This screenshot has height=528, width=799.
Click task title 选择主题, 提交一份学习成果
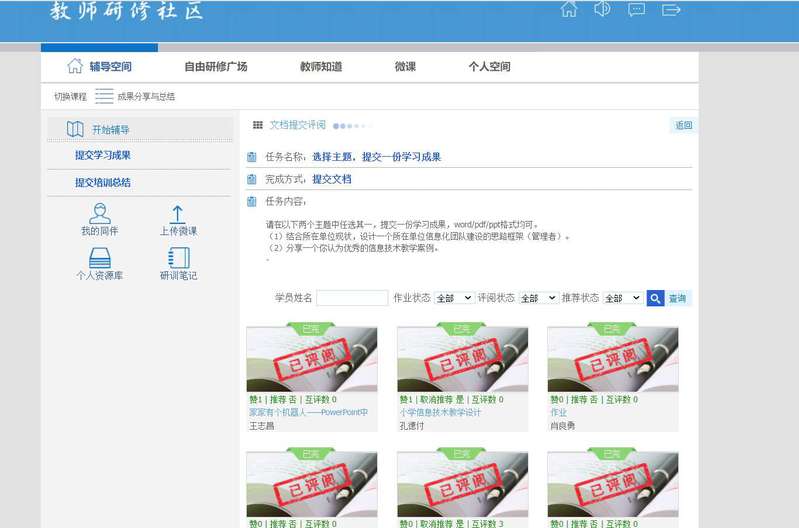377,157
